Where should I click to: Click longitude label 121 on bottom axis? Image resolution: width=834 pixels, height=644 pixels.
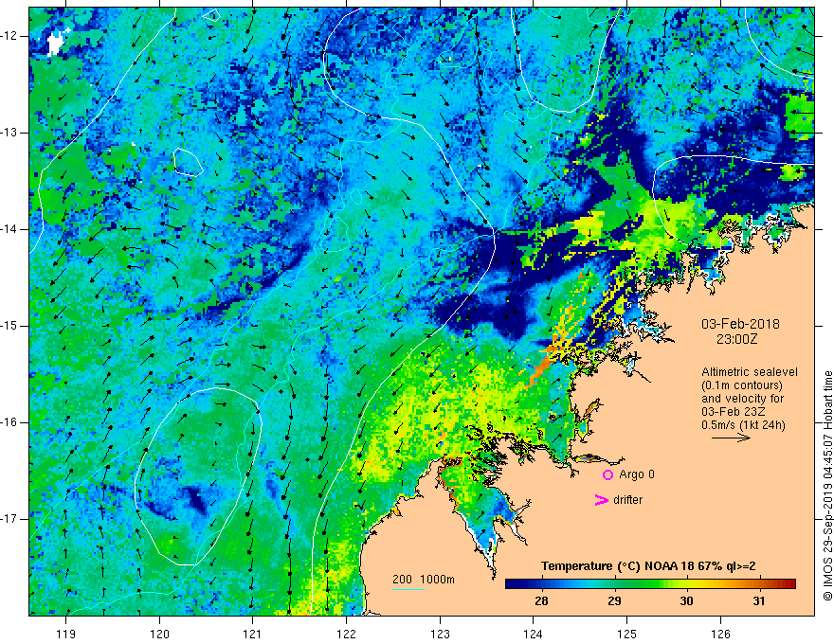click(253, 634)
